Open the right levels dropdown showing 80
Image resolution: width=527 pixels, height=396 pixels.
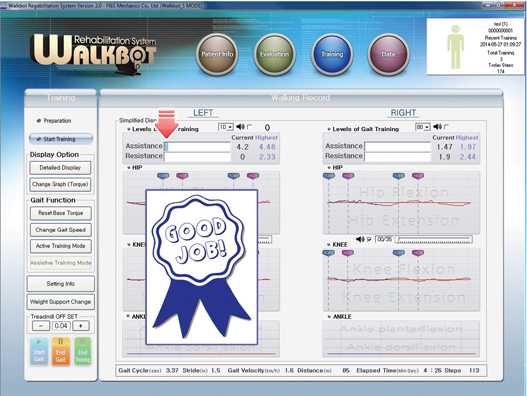[423, 127]
